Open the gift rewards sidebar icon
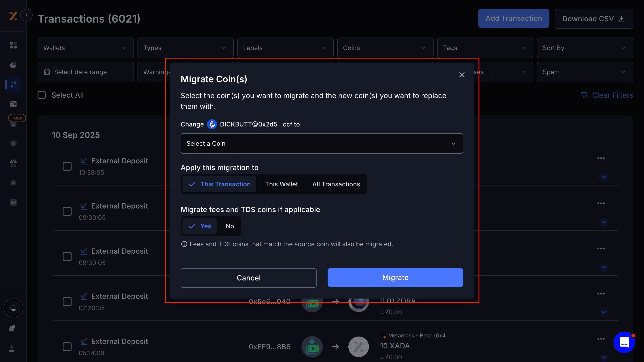This screenshot has height=362, width=644. coord(13,163)
